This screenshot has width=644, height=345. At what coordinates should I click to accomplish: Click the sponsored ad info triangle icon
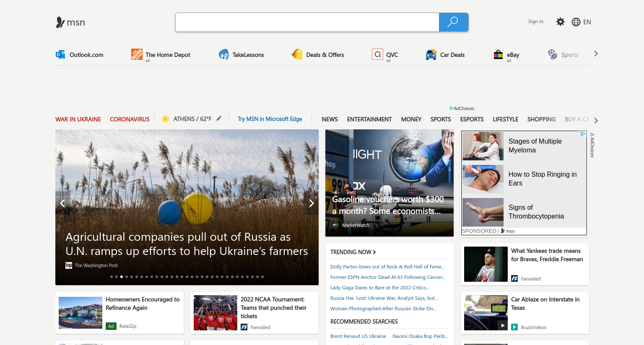point(583,134)
